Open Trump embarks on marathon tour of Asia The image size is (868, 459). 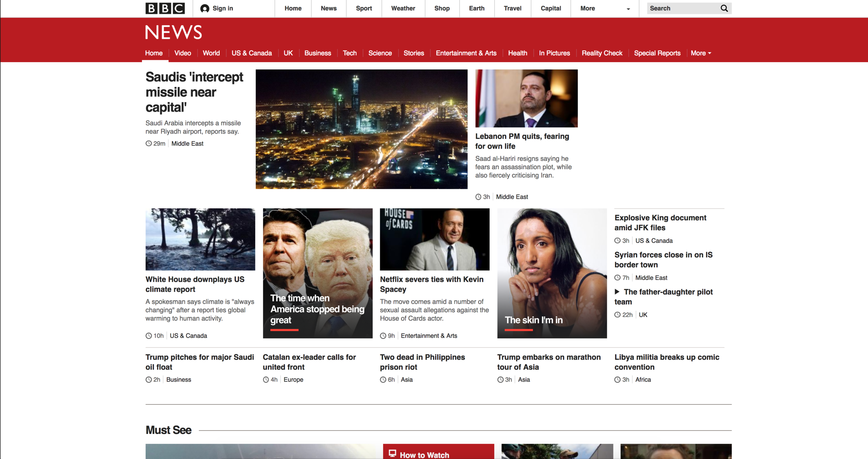[x=549, y=362]
